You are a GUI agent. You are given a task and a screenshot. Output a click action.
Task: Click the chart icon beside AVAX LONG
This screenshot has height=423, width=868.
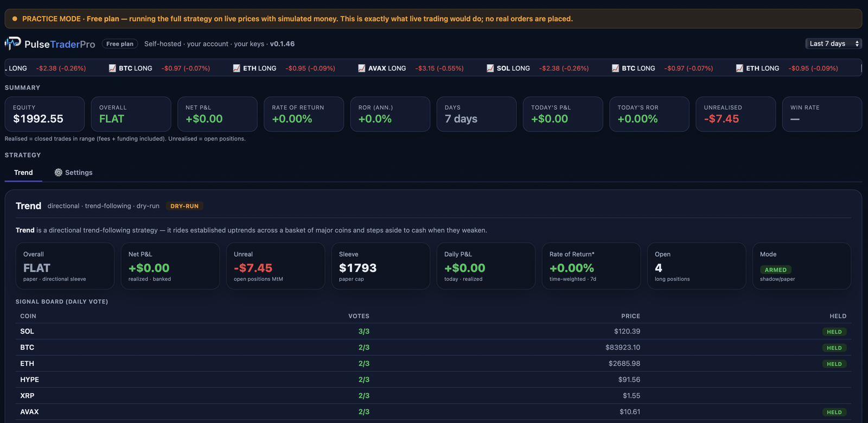click(x=362, y=68)
